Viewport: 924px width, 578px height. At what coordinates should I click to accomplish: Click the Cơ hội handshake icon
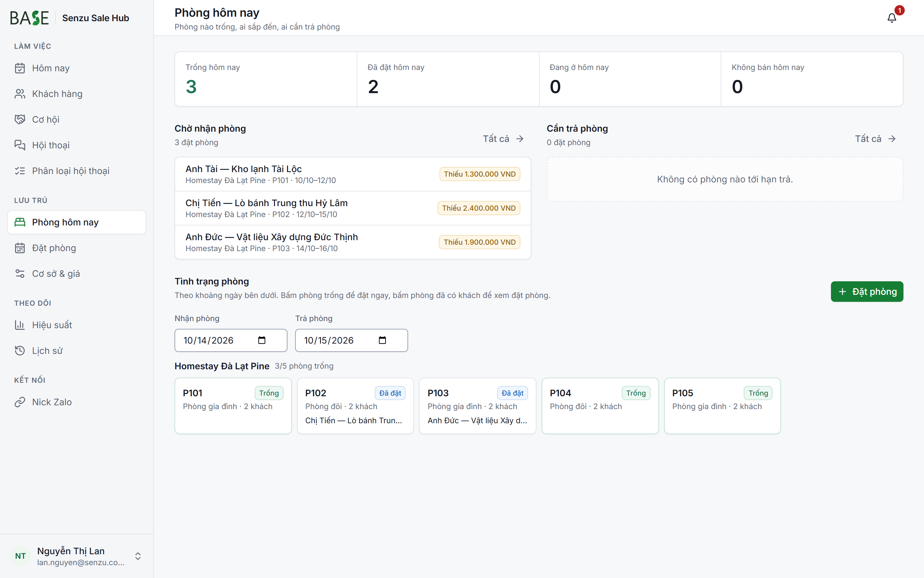click(20, 119)
